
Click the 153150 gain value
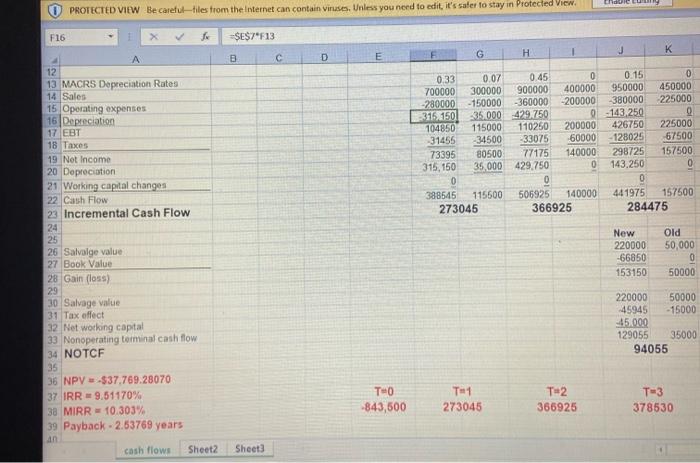point(631,272)
